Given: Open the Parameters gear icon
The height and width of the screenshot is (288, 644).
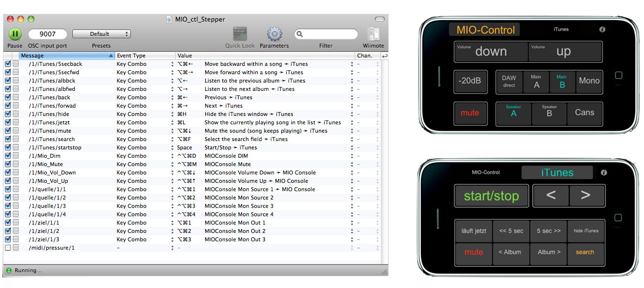Looking at the screenshot, I should [274, 34].
